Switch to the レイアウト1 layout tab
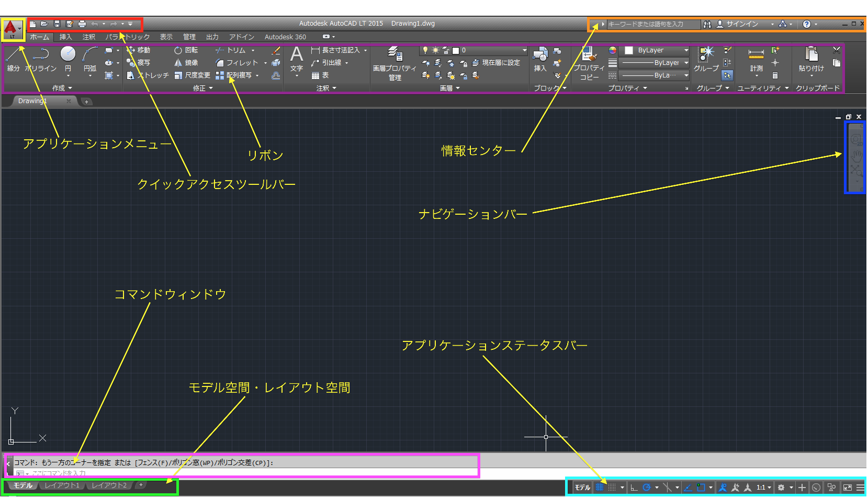 [62, 486]
